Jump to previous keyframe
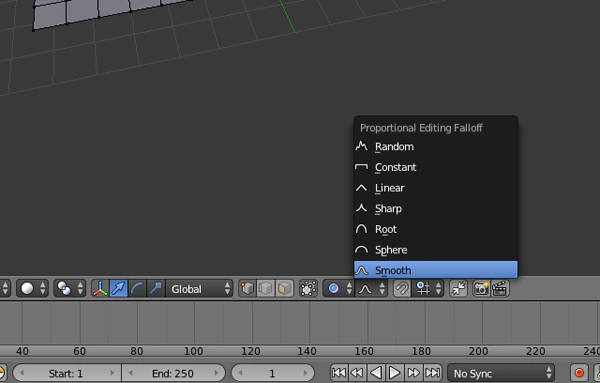The image size is (600, 383). point(357,373)
